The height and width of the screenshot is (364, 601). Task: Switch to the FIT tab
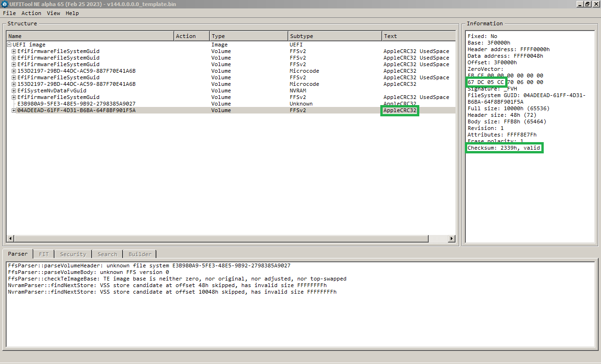(44, 254)
